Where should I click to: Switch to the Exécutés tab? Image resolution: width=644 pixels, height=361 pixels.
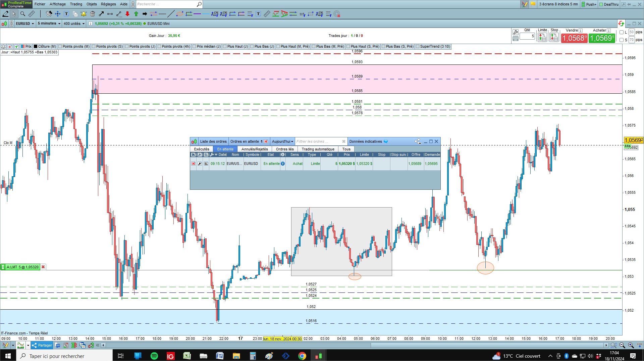(202, 149)
